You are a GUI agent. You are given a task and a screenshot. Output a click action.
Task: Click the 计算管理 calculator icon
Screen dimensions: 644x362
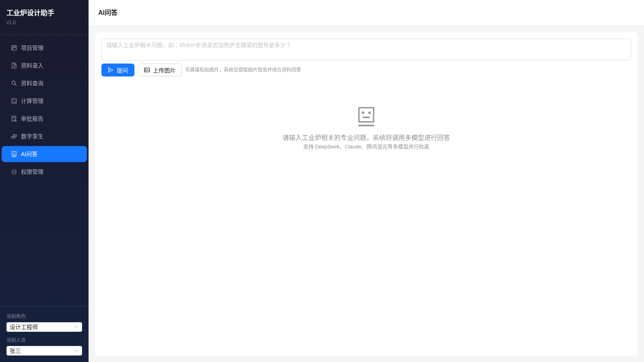[x=14, y=101]
